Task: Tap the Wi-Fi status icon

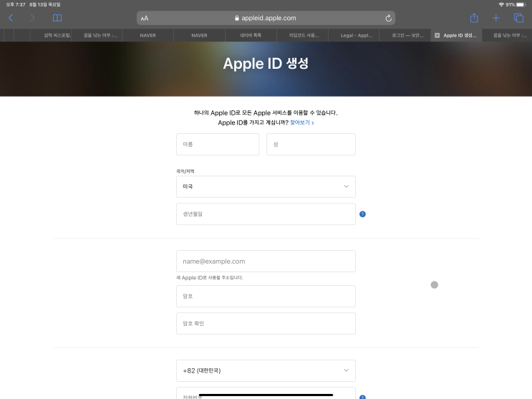Action: click(501, 4)
